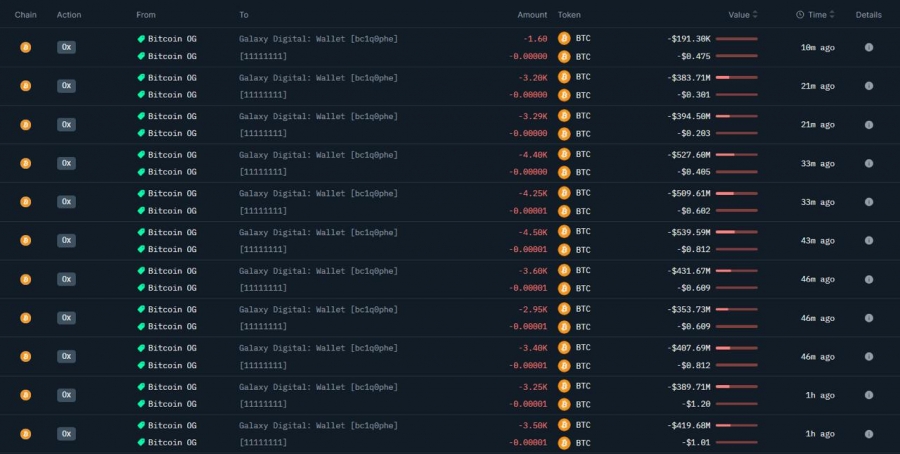This screenshot has height=454, width=900.
Task: Click info icon for the 10m ago transaction
Action: point(868,47)
